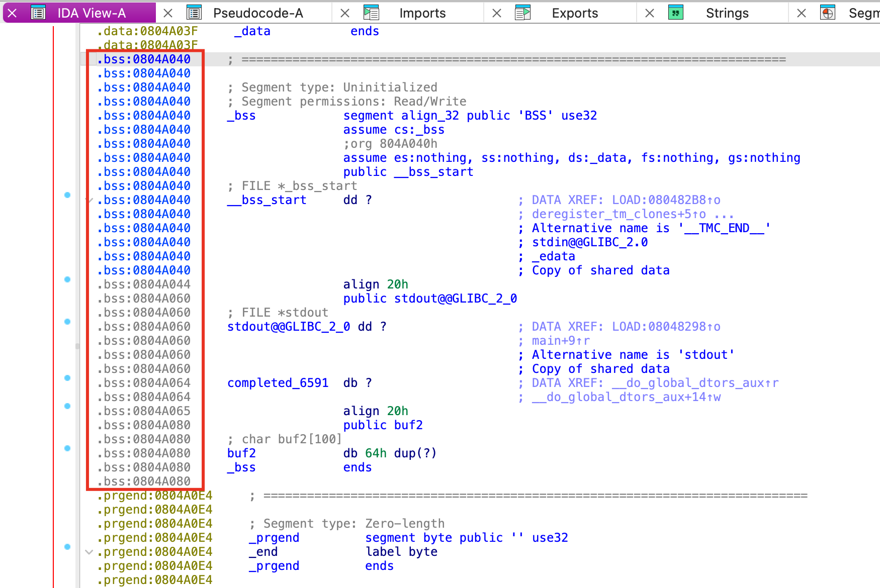The height and width of the screenshot is (588, 880).
Task: Click the IDA View-A tab icon
Action: click(x=38, y=13)
